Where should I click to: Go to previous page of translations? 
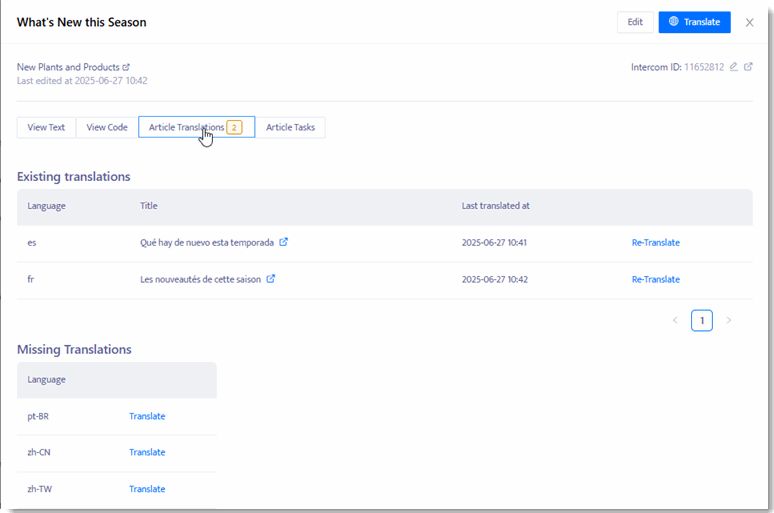click(x=675, y=320)
